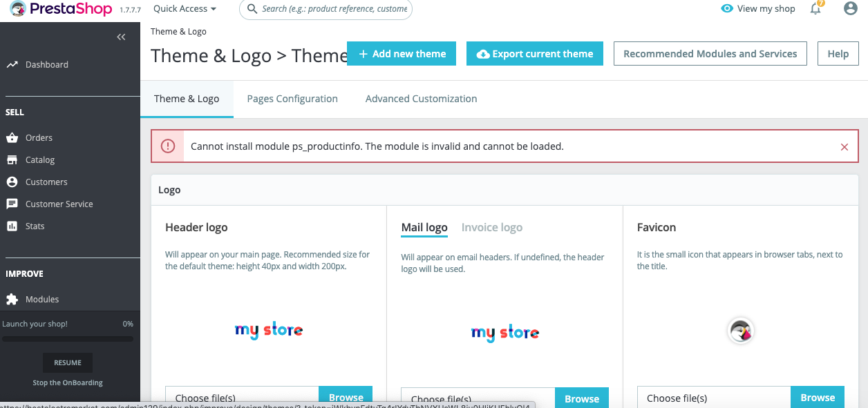This screenshot has height=408, width=868.
Task: Collapse the sidebar with double chevron
Action: 121,37
